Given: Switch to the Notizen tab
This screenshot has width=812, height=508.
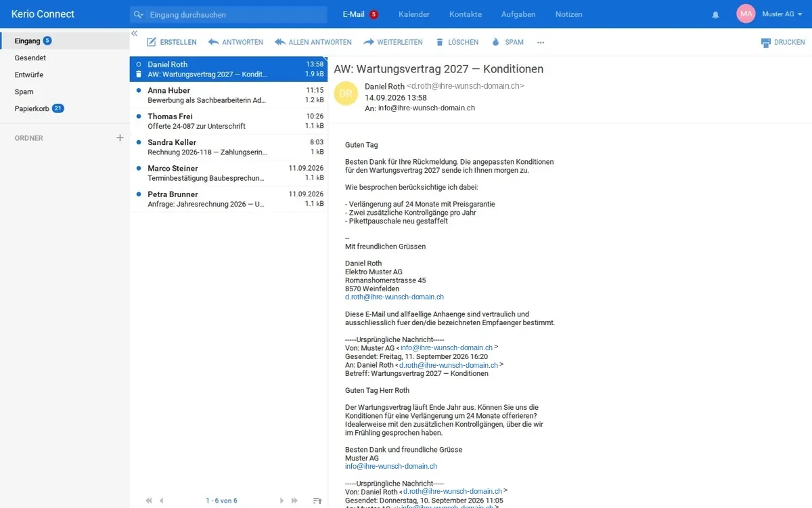Looking at the screenshot, I should [x=568, y=14].
